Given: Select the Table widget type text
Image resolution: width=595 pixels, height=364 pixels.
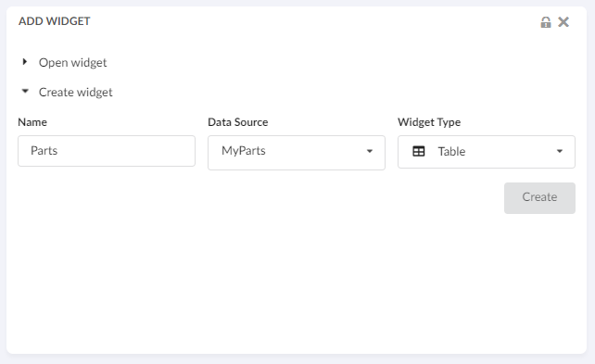Looking at the screenshot, I should click(451, 152).
